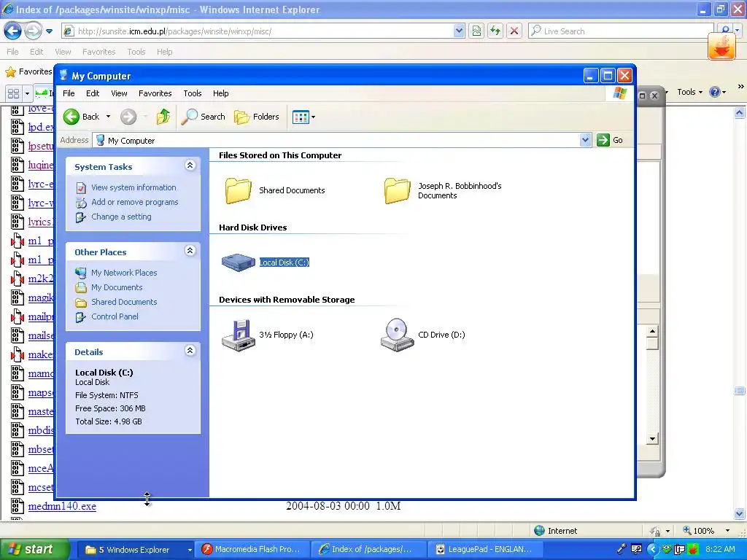Click the Quick Tabs grid icon

tap(13, 93)
